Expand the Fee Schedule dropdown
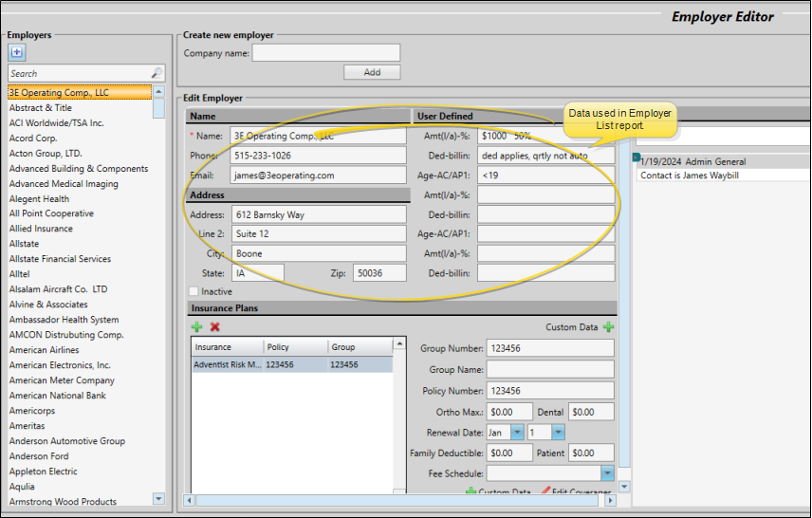812x518 pixels. click(607, 473)
